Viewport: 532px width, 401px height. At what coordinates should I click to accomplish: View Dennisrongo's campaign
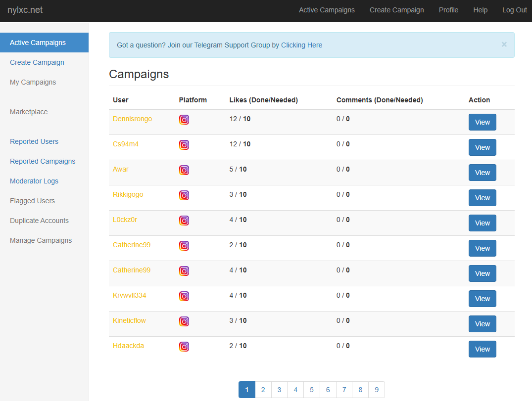(x=482, y=122)
